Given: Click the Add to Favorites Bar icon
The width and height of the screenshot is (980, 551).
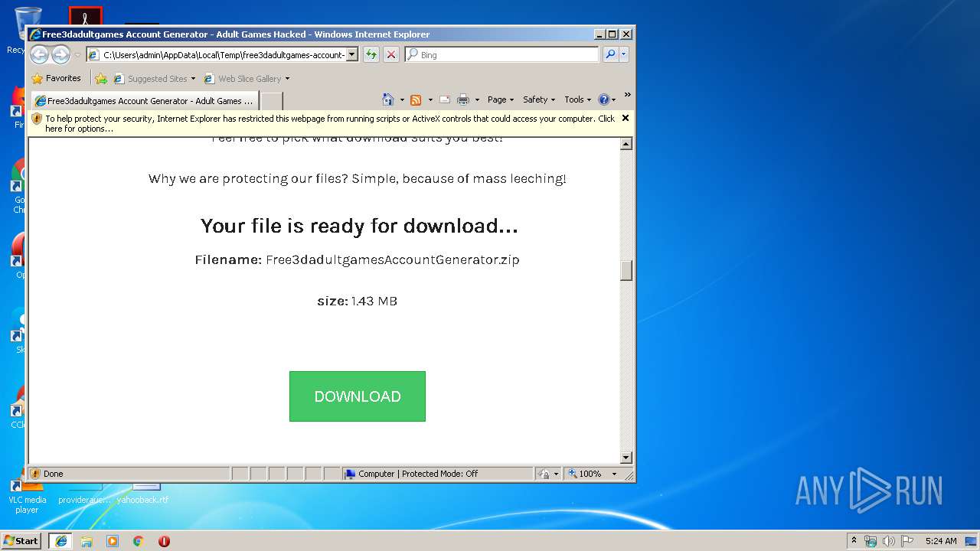Looking at the screenshot, I should click(x=101, y=78).
